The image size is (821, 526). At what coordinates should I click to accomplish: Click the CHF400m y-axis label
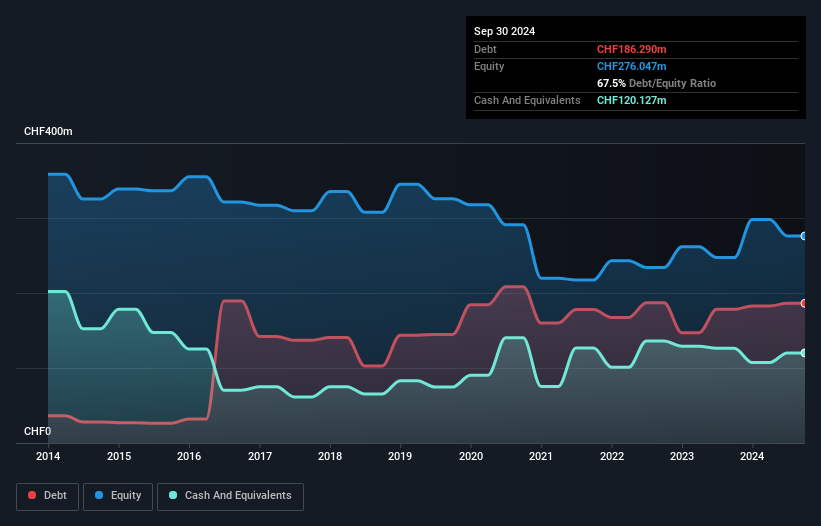click(48, 131)
